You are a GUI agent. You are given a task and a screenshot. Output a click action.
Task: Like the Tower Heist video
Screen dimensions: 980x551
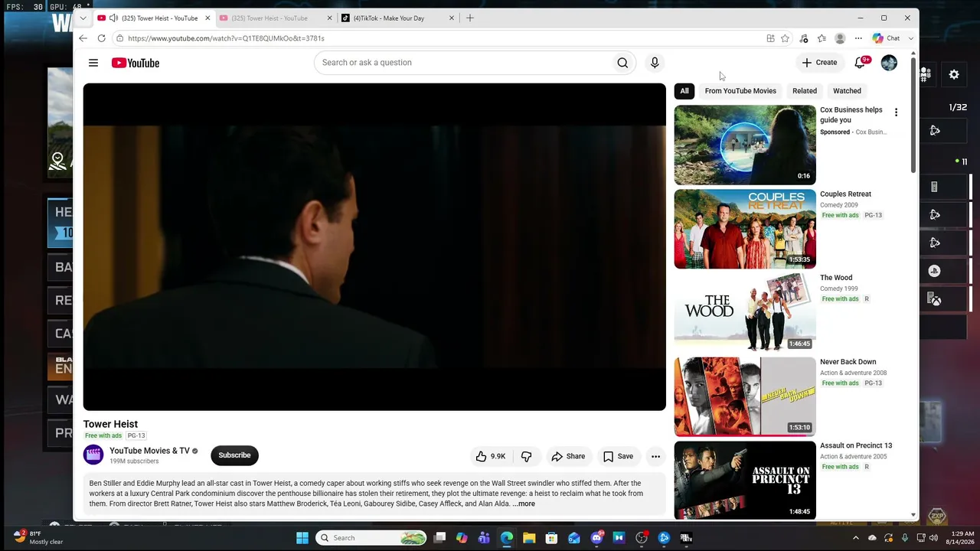[x=490, y=456]
